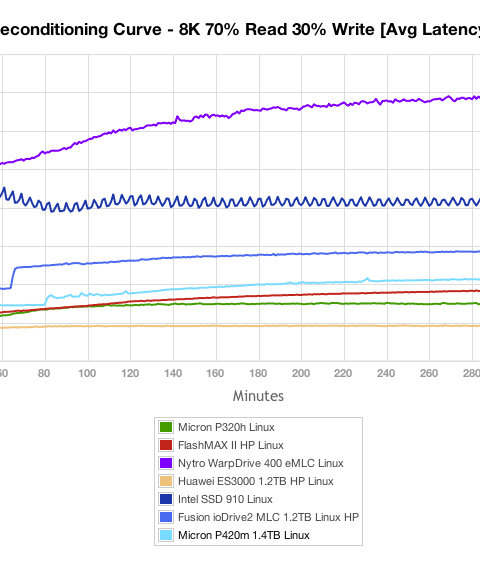
Task: Click the x-axis tick label 80
Action: click(44, 373)
